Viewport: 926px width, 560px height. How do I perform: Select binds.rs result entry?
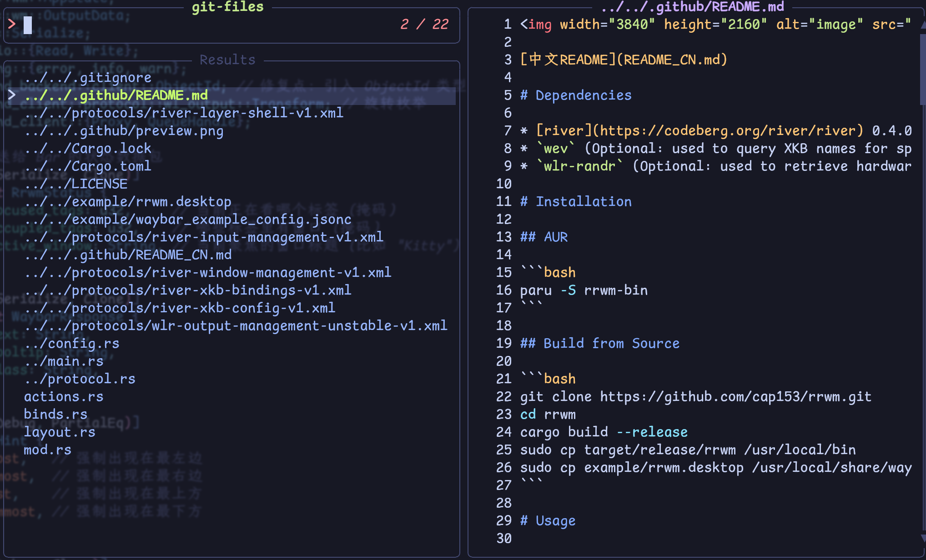tap(55, 414)
